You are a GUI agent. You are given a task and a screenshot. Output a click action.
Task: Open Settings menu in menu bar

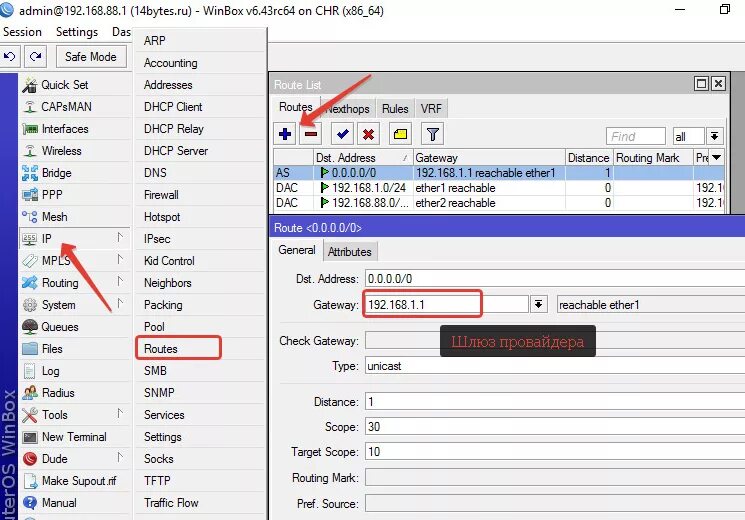pos(76,32)
